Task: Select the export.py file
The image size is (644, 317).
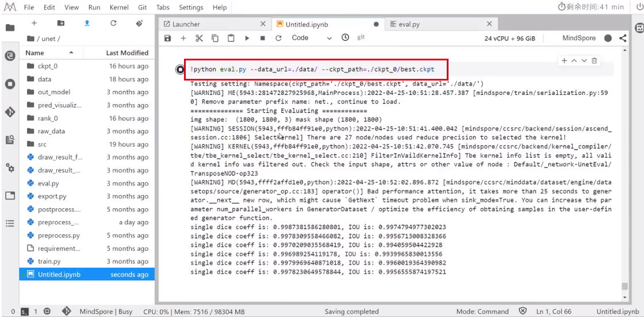Action: [87, 196]
